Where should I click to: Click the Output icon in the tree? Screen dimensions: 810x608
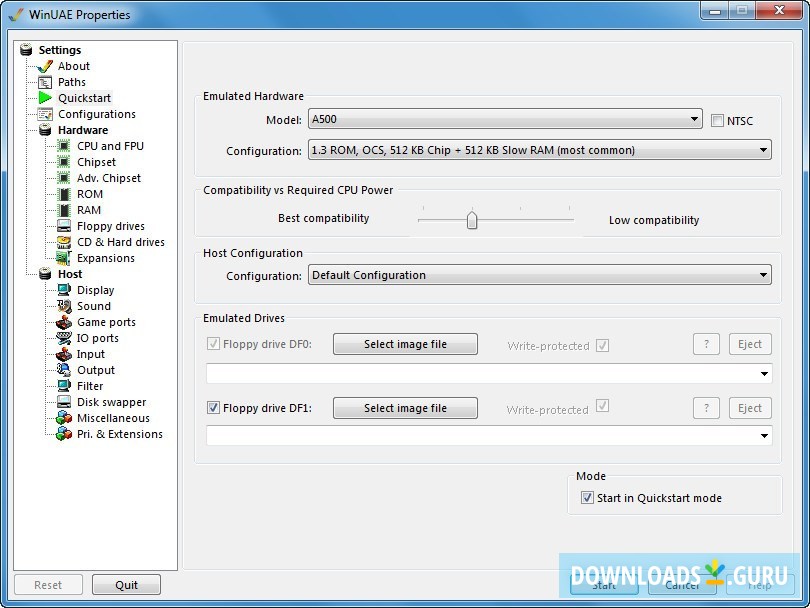[x=64, y=370]
